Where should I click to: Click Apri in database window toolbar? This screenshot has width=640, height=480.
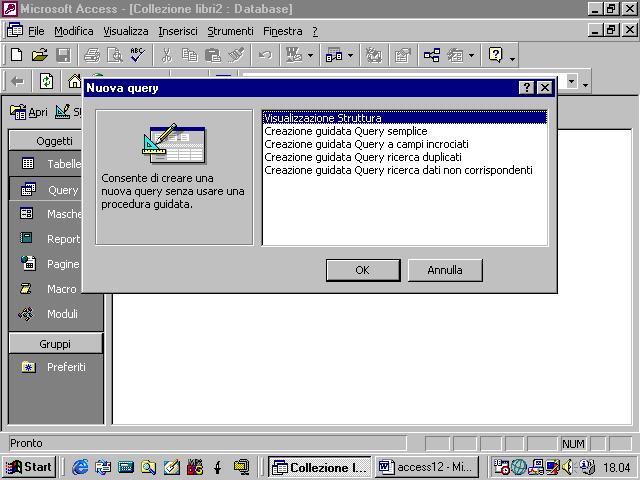29,112
